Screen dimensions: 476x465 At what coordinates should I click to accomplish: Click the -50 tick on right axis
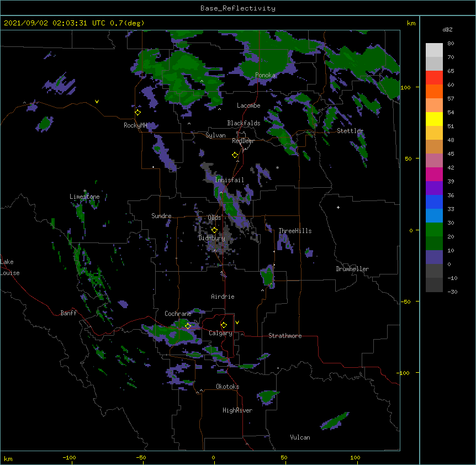coord(405,302)
